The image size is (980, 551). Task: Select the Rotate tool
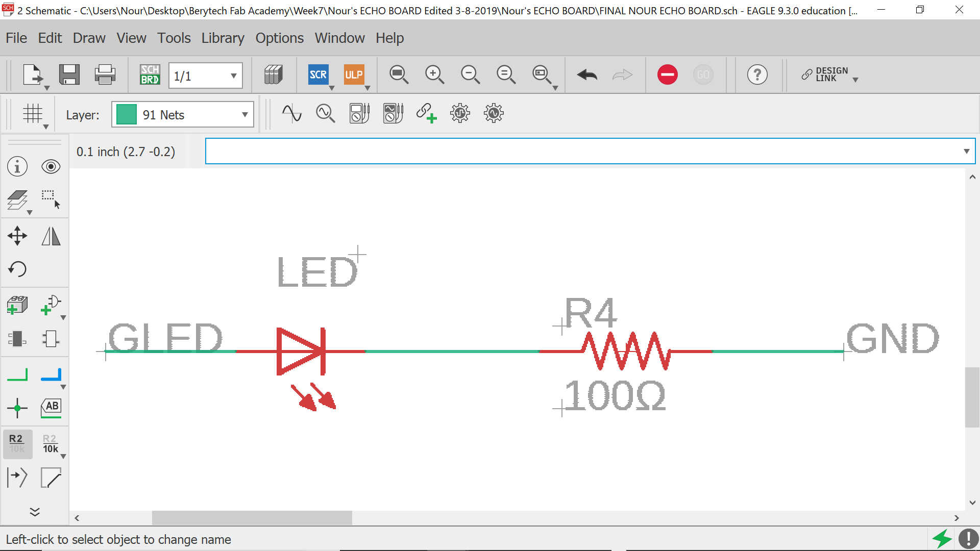tap(17, 269)
